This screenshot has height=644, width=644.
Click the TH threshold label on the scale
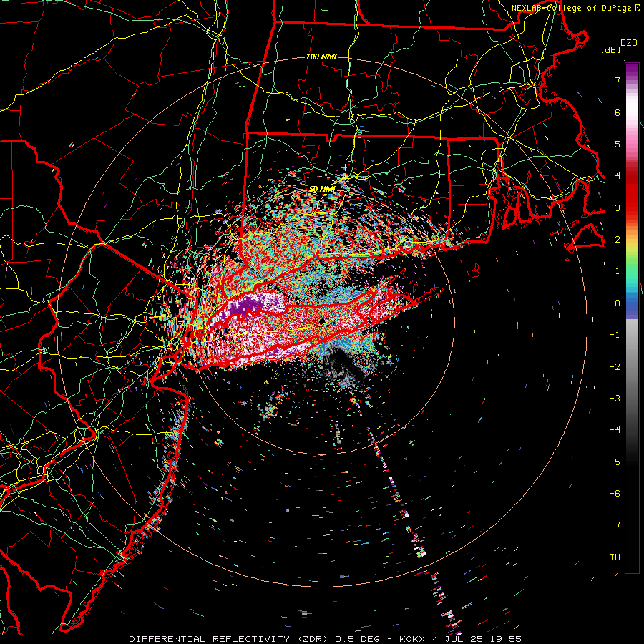615,557
